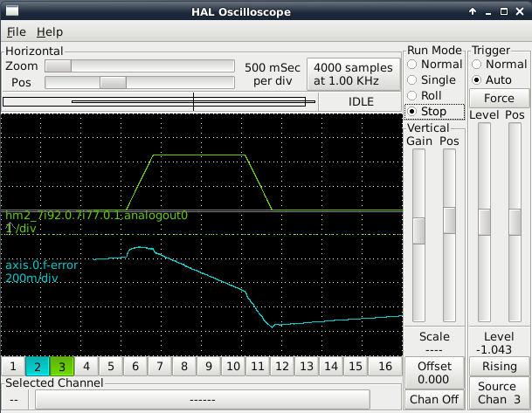This screenshot has height=413, width=532.
Task: Click the horizontal Pos slider handle
Action: (114, 82)
